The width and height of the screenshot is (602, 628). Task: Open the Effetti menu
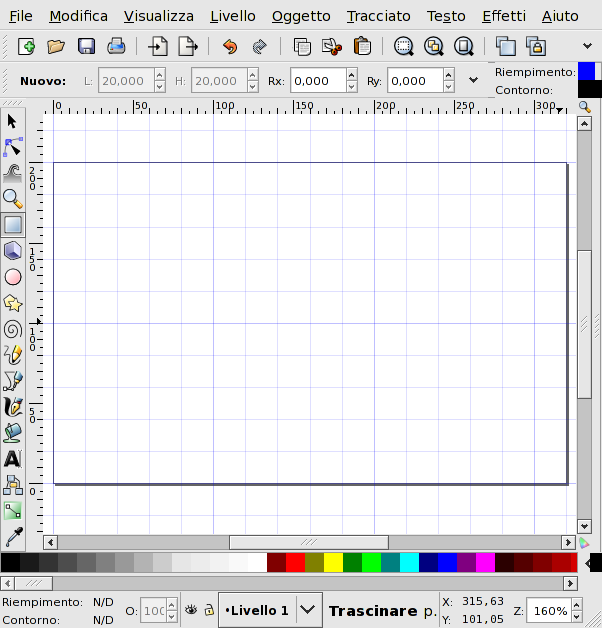pos(501,16)
